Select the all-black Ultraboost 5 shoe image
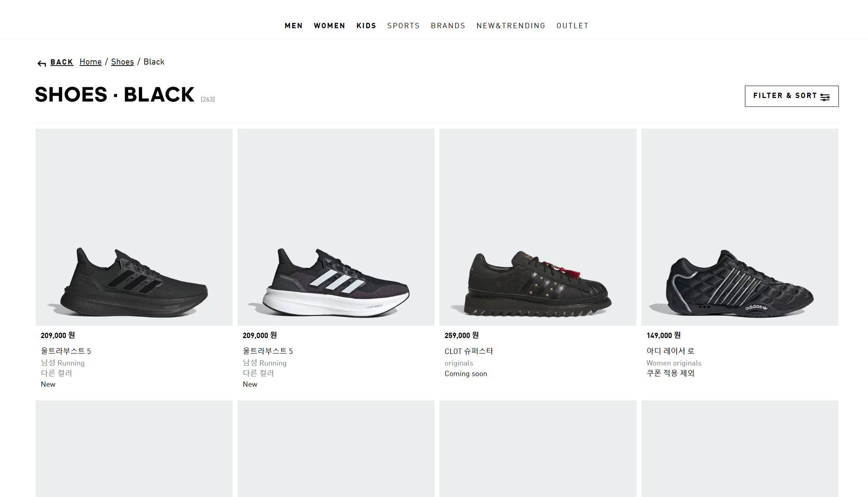The image size is (868, 497). [x=134, y=227]
